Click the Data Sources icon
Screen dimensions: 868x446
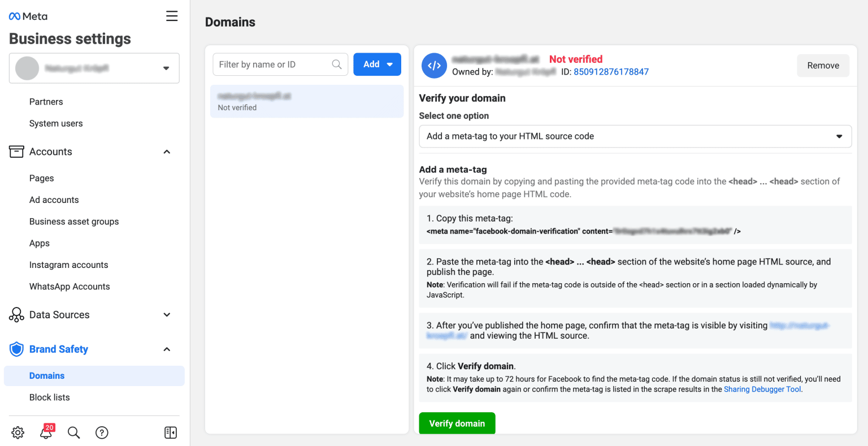16,315
